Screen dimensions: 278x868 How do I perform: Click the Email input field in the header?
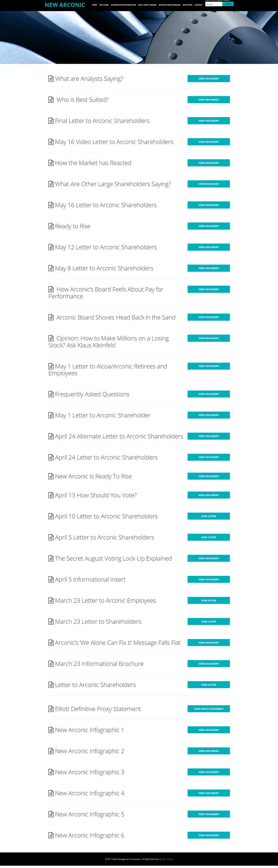coord(214,5)
